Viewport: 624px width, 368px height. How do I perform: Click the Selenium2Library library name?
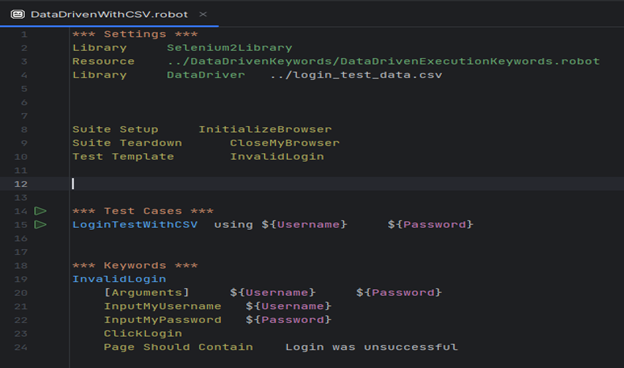pyautogui.click(x=229, y=48)
